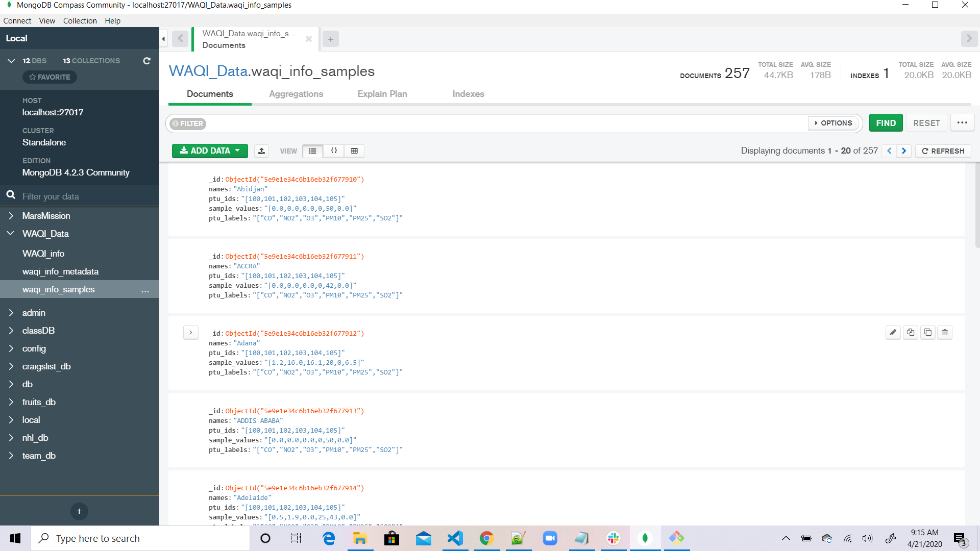The image size is (980, 551).
Task: Open Zoom from taskbar
Action: click(550, 538)
